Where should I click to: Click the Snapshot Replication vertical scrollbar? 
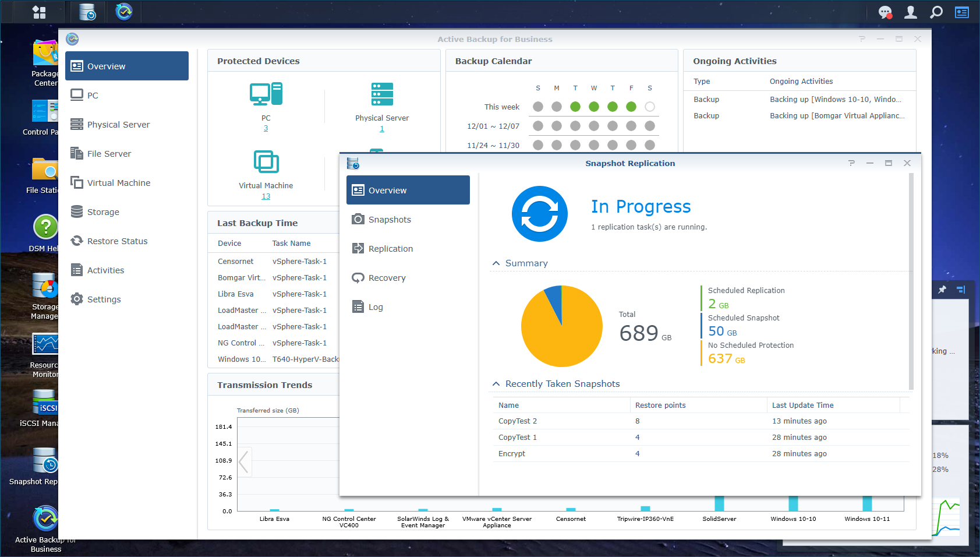pos(911,281)
